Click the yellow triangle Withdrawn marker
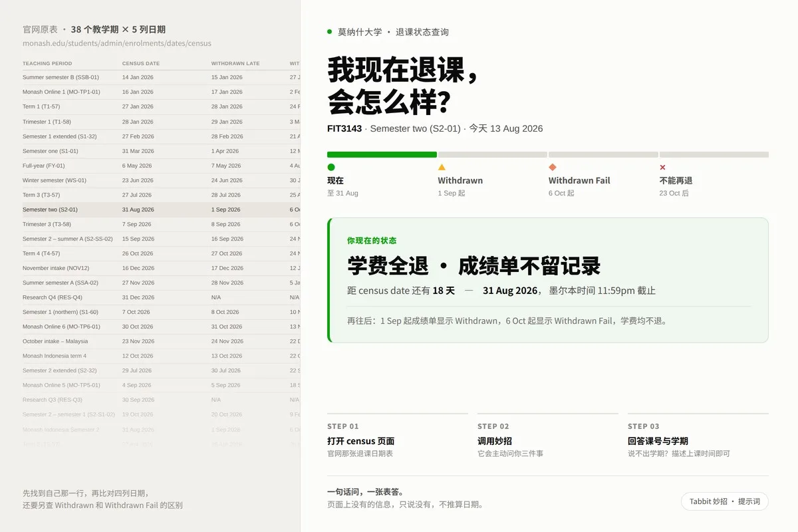Screen dimensions: 798x532 (x=442, y=168)
